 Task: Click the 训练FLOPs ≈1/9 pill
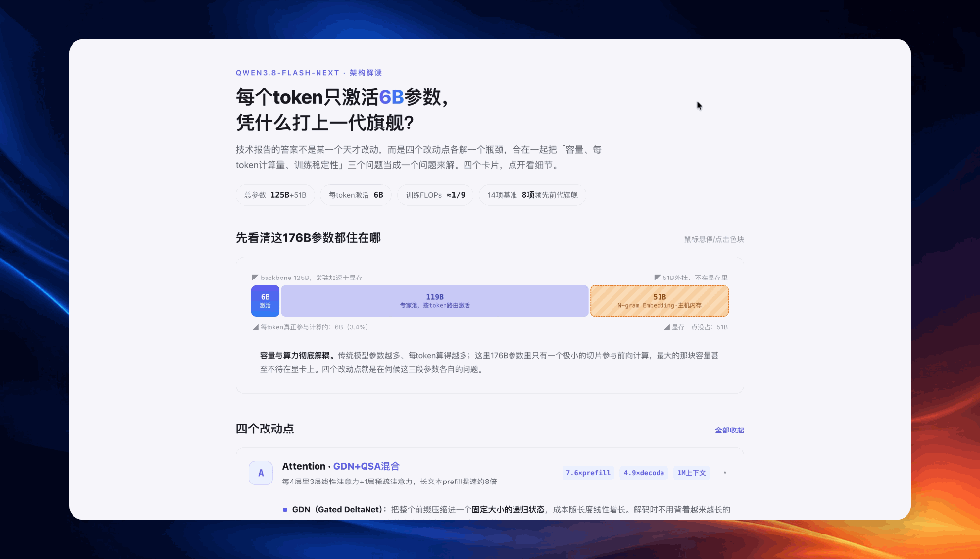[435, 195]
